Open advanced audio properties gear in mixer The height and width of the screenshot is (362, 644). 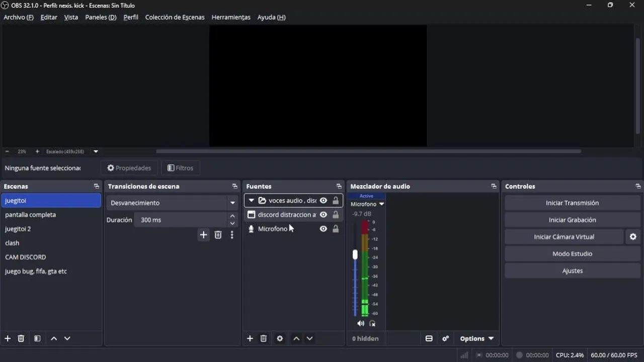coord(445,338)
